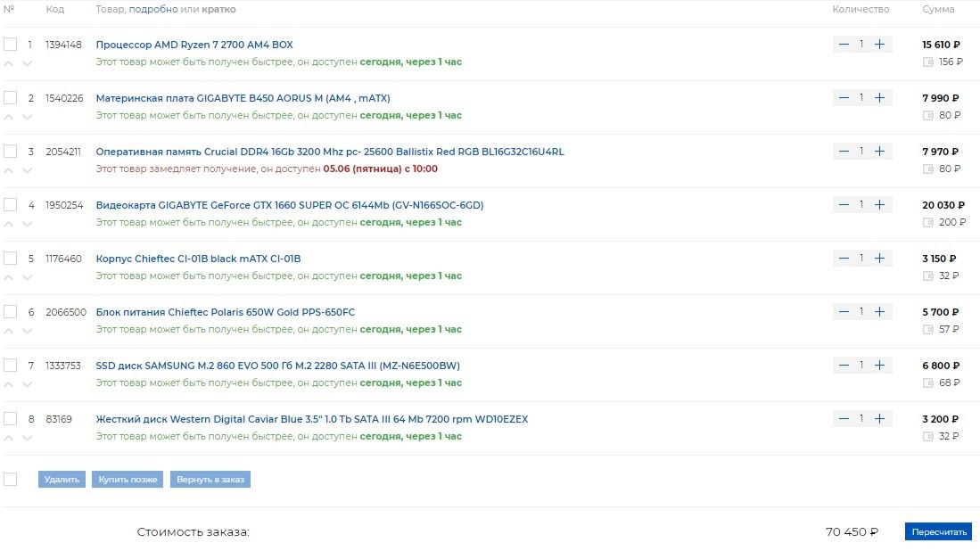Image resolution: width=980 pixels, height=551 pixels.
Task: Click bonus wallet icon beside 57 ₽
Action: point(928,329)
